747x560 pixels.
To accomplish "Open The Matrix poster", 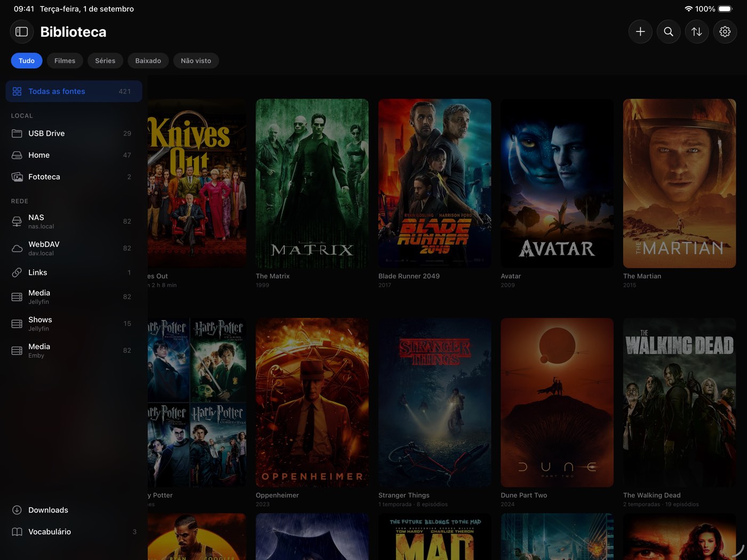I will 312,183.
